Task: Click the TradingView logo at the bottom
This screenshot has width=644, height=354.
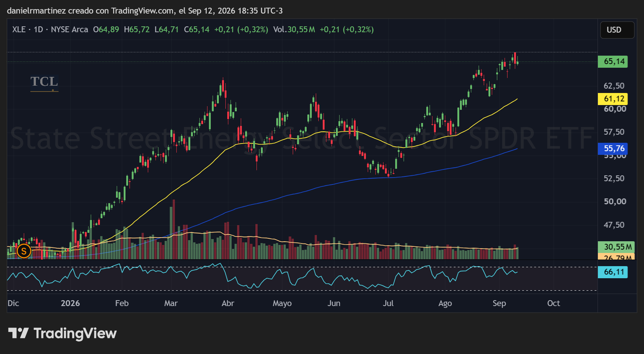Action: point(62,333)
